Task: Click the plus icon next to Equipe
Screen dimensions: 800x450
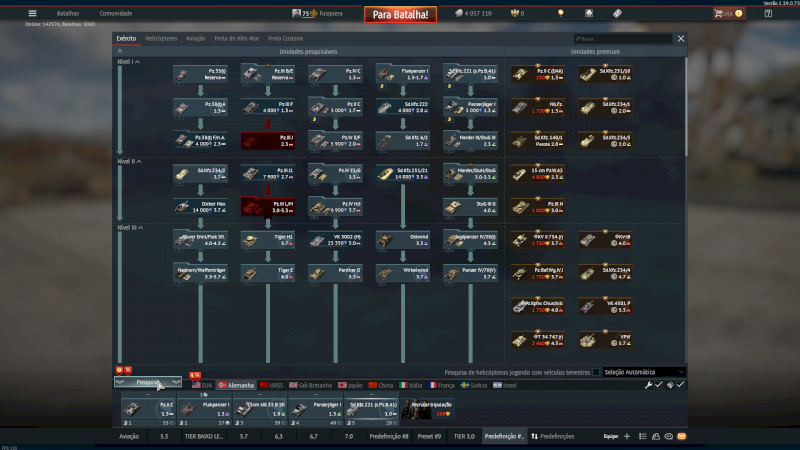Action: coord(627,437)
